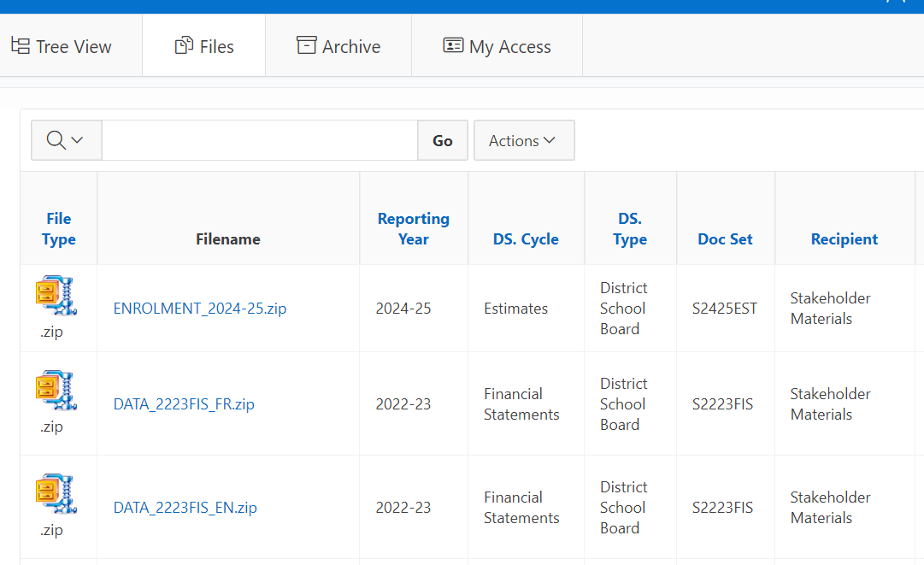
Task: Click zip icon for DATA_2223FIS_FR.zip row
Action: coord(56,391)
